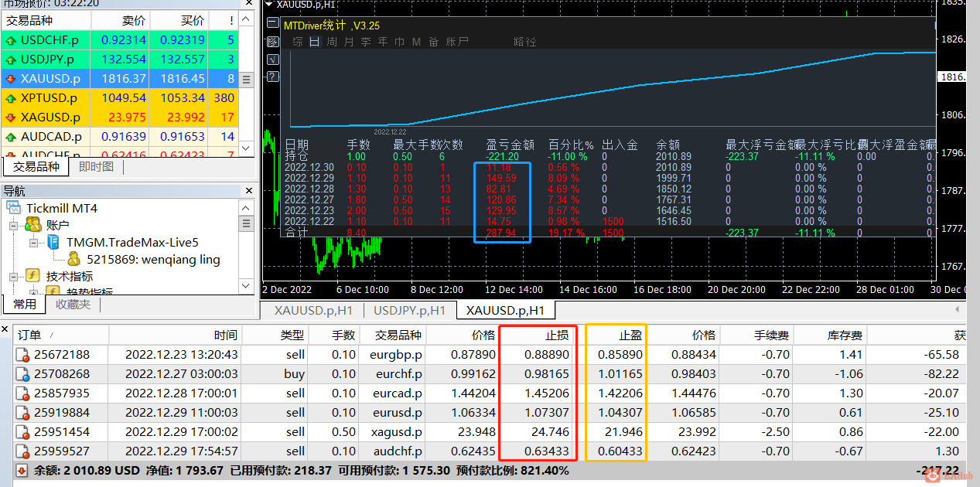
Task: Click order icon for ticket 25857935
Action: pos(23,393)
